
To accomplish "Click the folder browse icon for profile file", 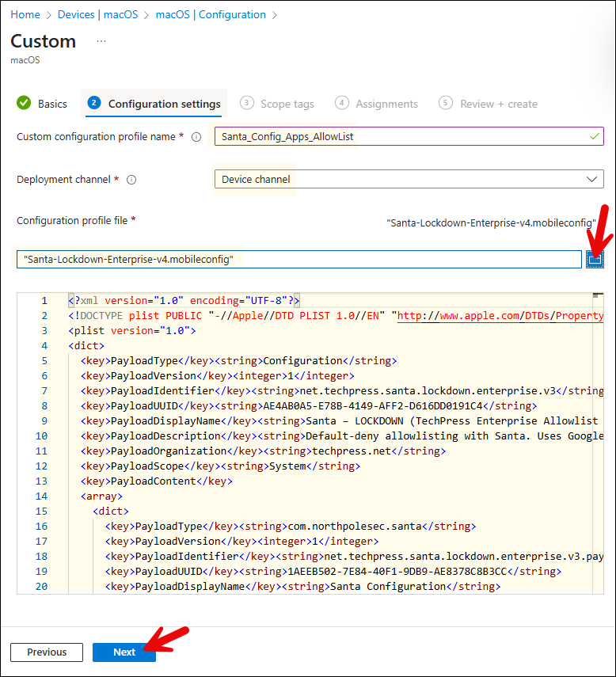I will [x=595, y=259].
